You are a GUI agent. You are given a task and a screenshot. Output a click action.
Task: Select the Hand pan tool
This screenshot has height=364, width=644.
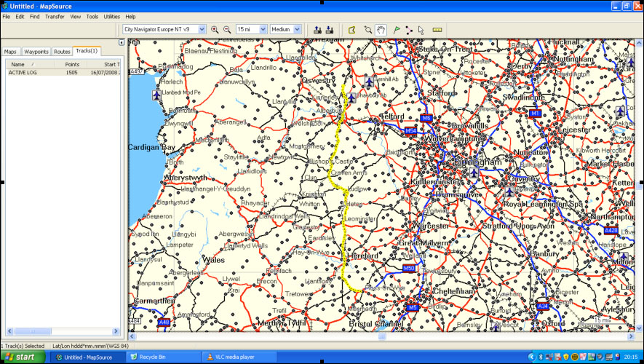[x=381, y=30]
